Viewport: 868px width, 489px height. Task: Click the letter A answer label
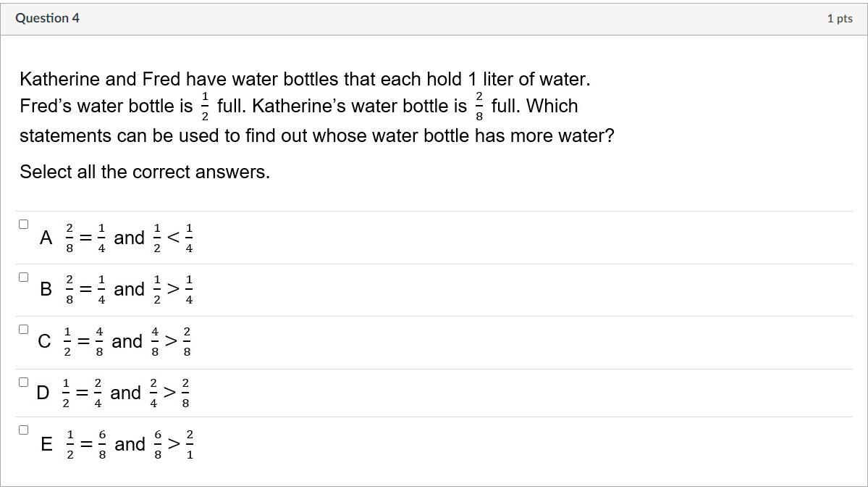coord(46,238)
